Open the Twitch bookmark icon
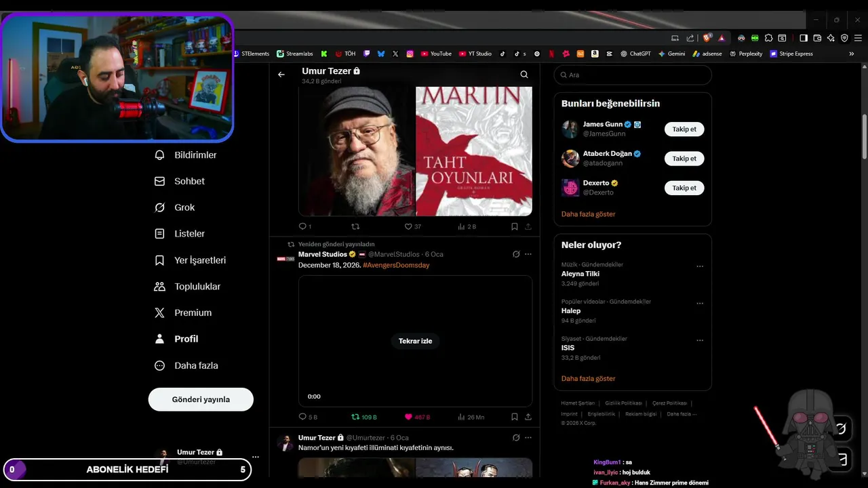 pos(367,54)
